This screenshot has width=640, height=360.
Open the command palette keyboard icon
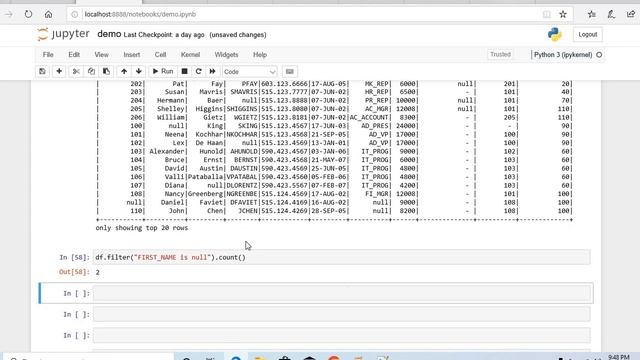[290, 71]
